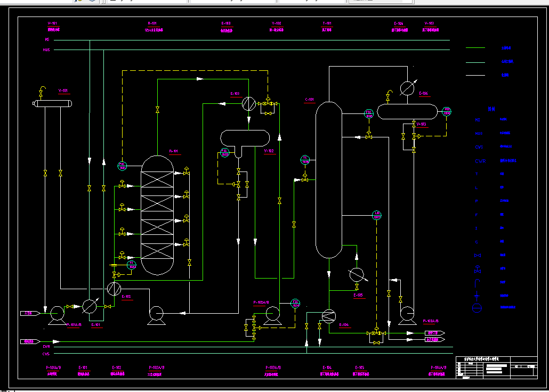
Task: Select the pump beside the FIC 0104 instrument
Action: (272, 316)
